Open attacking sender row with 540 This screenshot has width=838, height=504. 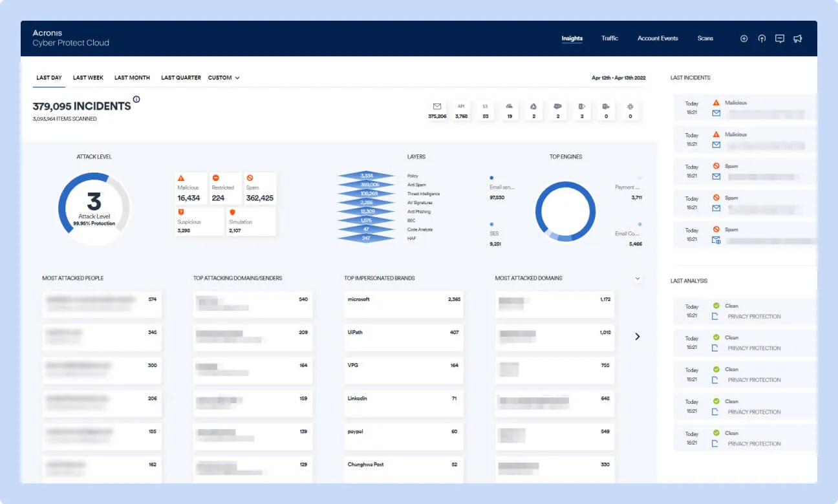coord(253,304)
